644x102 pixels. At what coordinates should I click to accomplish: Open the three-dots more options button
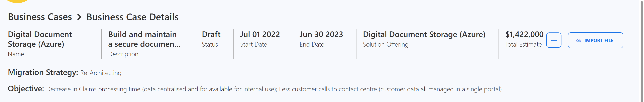click(553, 40)
